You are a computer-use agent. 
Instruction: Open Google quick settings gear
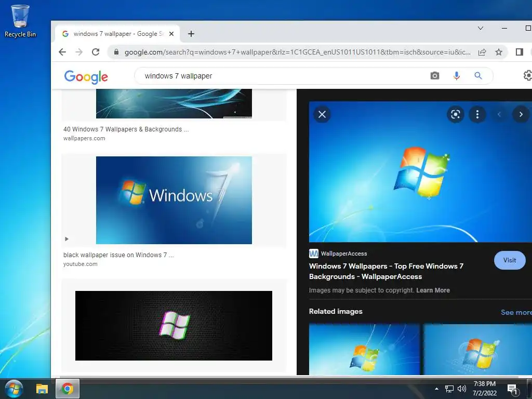pyautogui.click(x=528, y=75)
